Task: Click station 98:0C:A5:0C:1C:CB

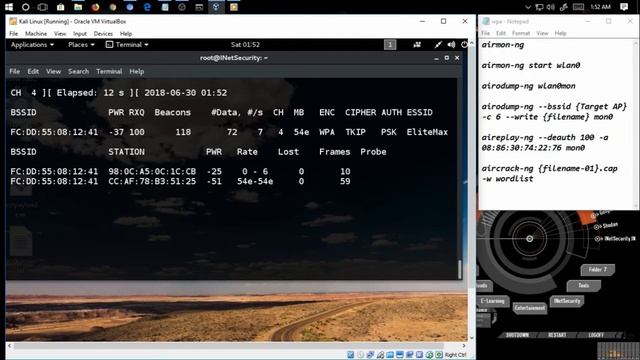Action: (x=152, y=171)
